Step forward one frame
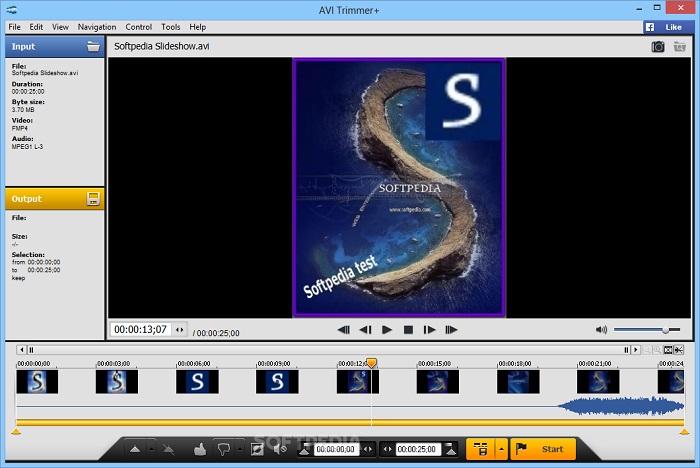The height and width of the screenshot is (468, 700). point(429,330)
